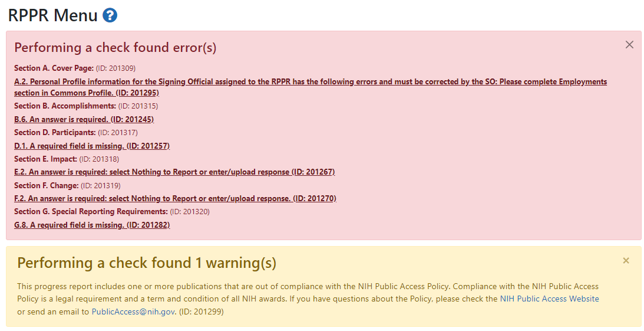Select Section E. Impact label

[45, 159]
